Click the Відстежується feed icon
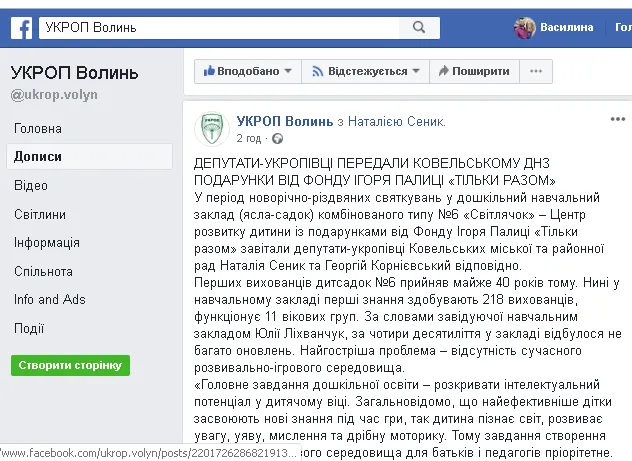This screenshot has width=632, height=461. click(x=318, y=72)
